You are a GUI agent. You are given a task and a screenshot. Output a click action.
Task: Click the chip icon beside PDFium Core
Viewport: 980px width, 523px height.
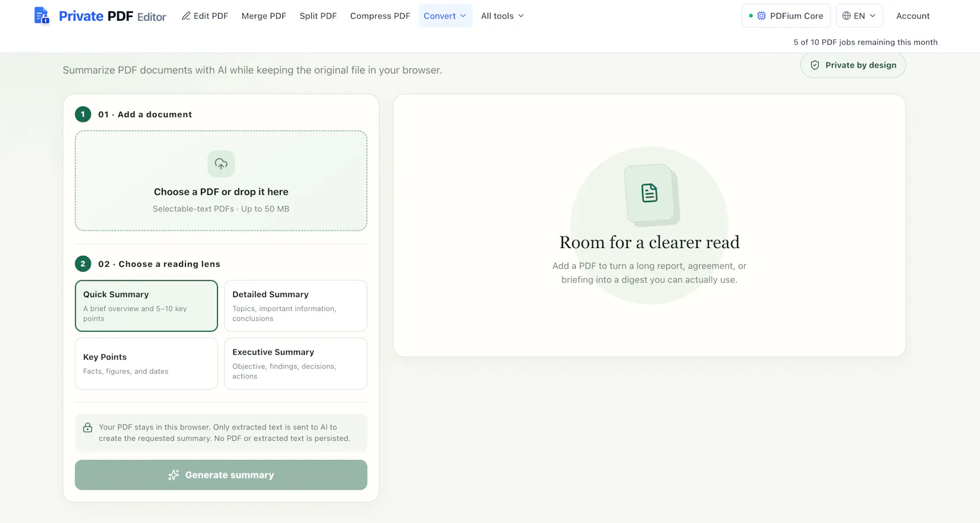[761, 16]
